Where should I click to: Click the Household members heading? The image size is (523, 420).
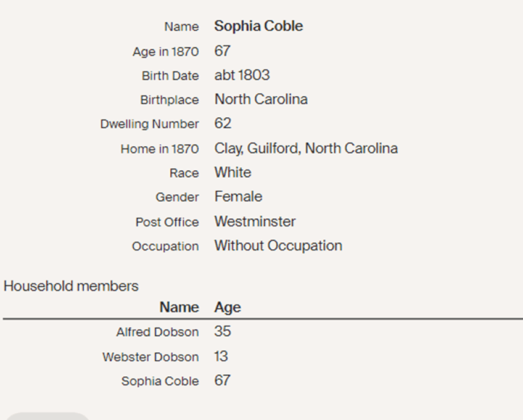point(71,286)
